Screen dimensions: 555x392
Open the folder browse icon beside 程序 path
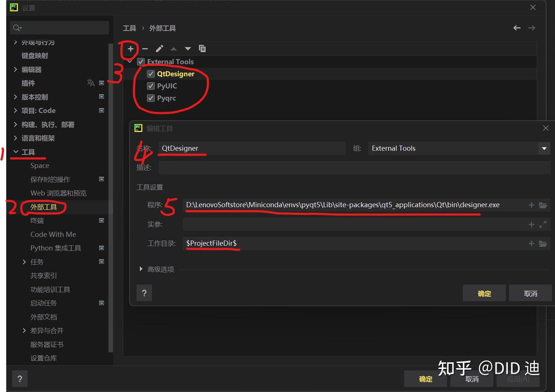(543, 205)
